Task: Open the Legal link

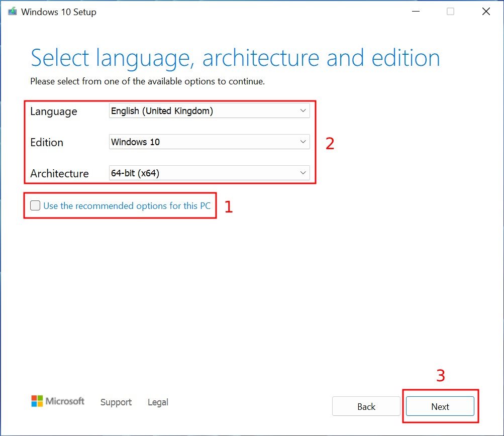Action: (x=158, y=402)
